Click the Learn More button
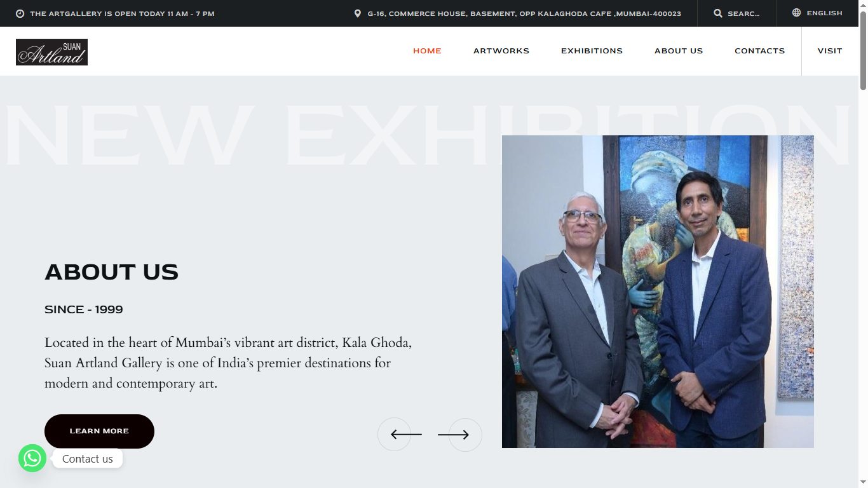This screenshot has height=488, width=868. [99, 431]
